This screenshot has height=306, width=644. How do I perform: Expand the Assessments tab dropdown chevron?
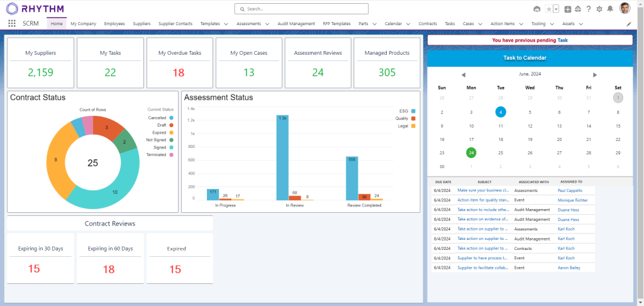(267, 24)
